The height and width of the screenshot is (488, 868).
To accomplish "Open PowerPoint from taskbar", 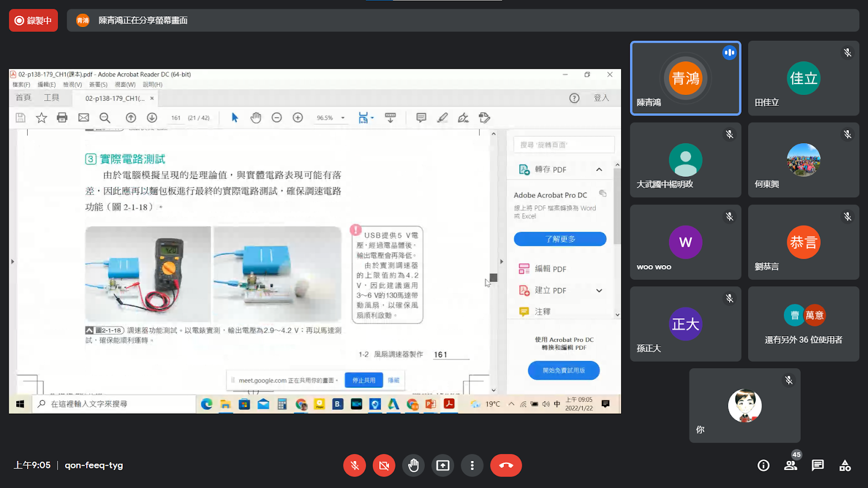I will tap(431, 404).
